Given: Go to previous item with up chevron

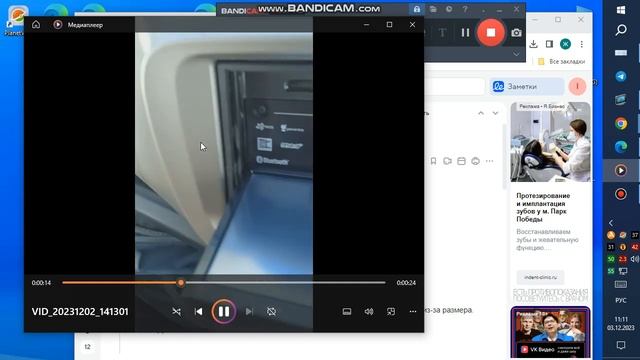Looking at the screenshot, I should coord(481,113).
